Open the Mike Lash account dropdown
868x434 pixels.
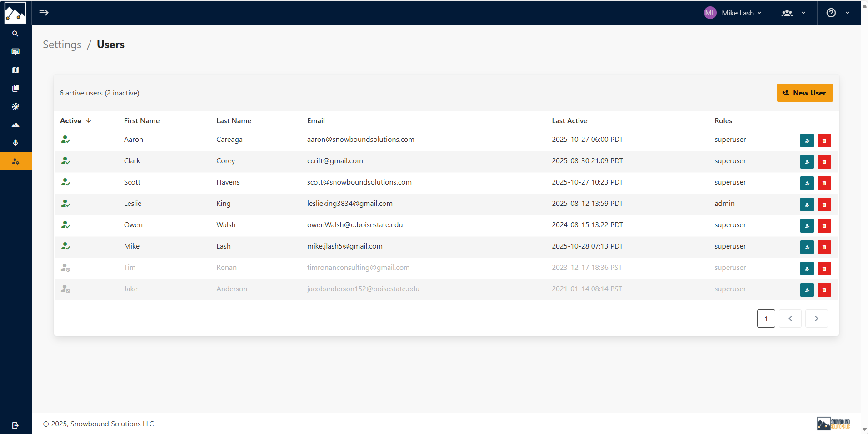[x=733, y=13]
